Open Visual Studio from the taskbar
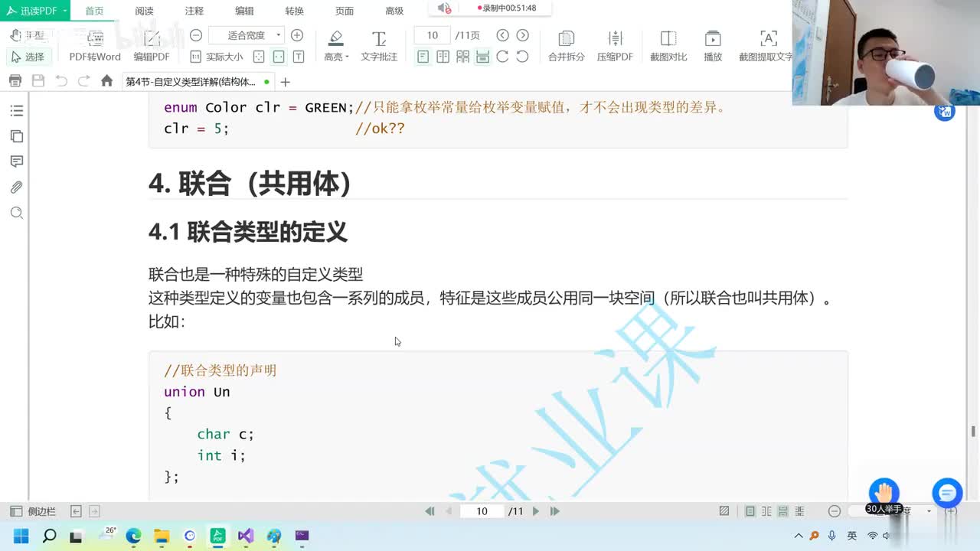The image size is (980, 551). tap(246, 536)
